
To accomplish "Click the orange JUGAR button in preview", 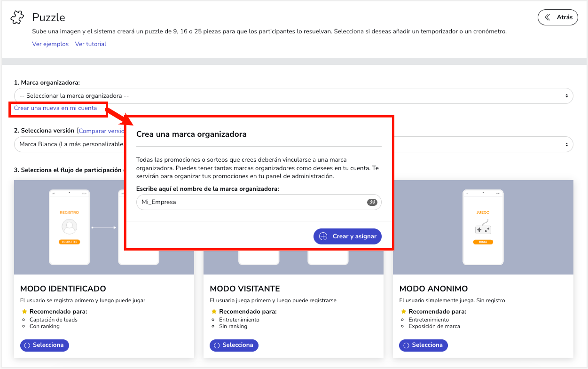I will [x=483, y=242].
